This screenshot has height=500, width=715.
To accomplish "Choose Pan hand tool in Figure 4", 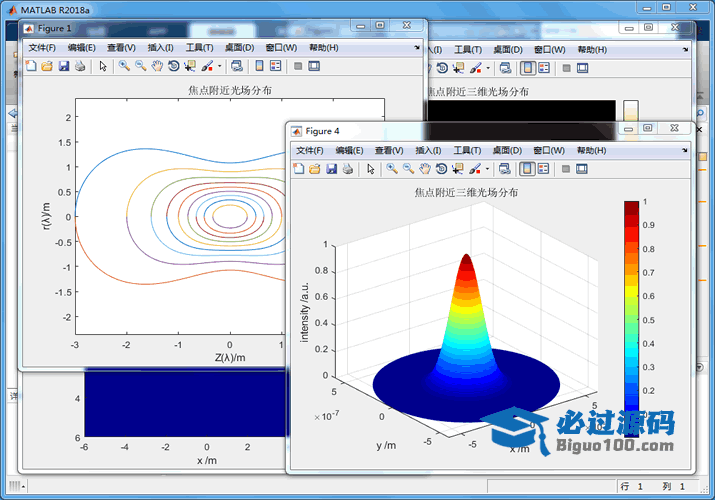I will click(x=425, y=169).
